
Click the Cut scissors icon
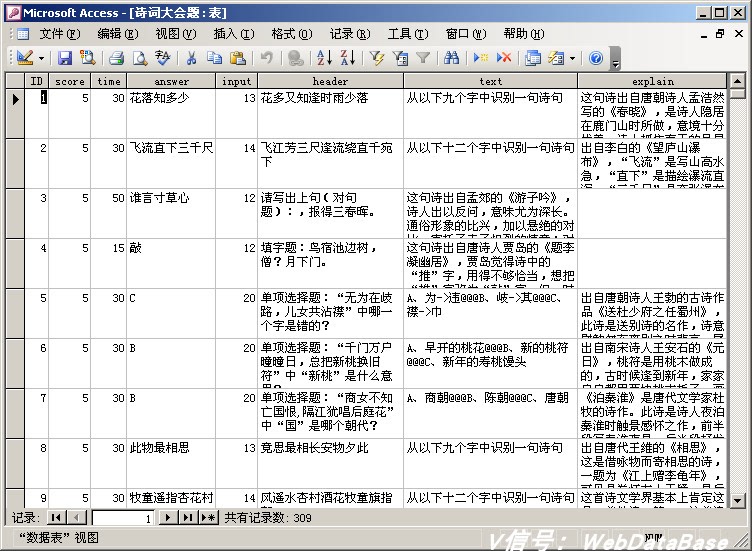tap(191, 58)
